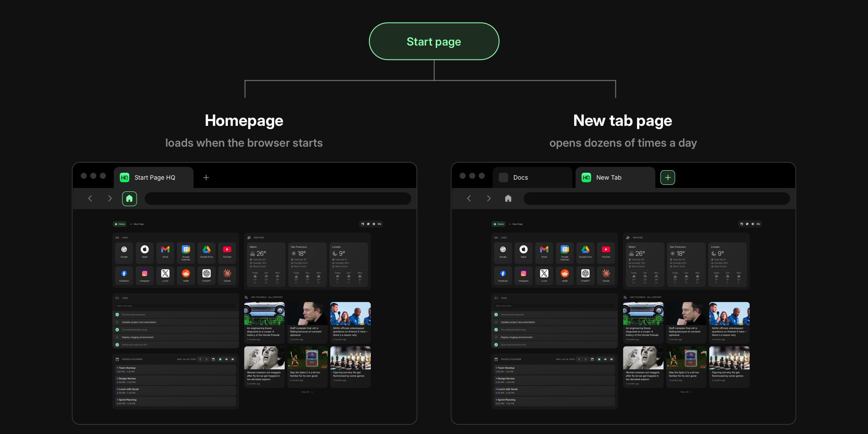Image resolution: width=868 pixels, height=434 pixels.
Task: Switch to the Docs browser tab
Action: [x=533, y=178]
